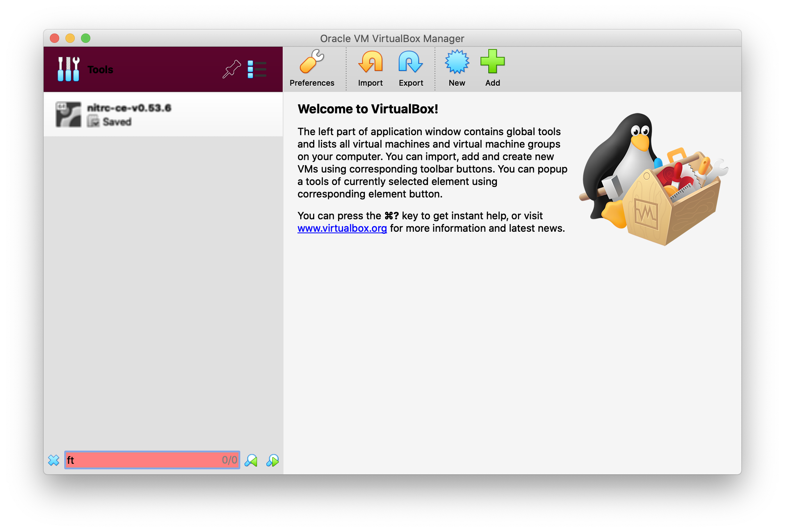This screenshot has width=785, height=532.
Task: Select the Tools item in the sidebar
Action: click(163, 69)
